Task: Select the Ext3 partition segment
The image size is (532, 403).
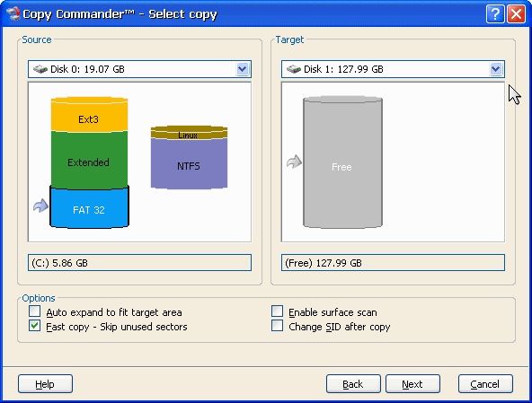Action: point(89,115)
